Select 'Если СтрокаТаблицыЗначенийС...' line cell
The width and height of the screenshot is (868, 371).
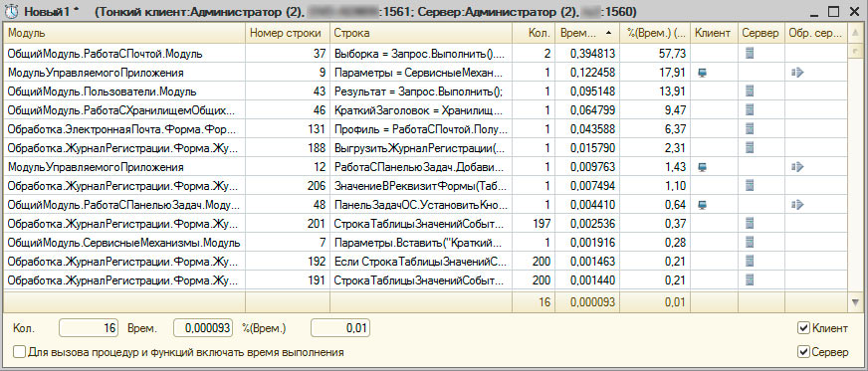(x=421, y=261)
